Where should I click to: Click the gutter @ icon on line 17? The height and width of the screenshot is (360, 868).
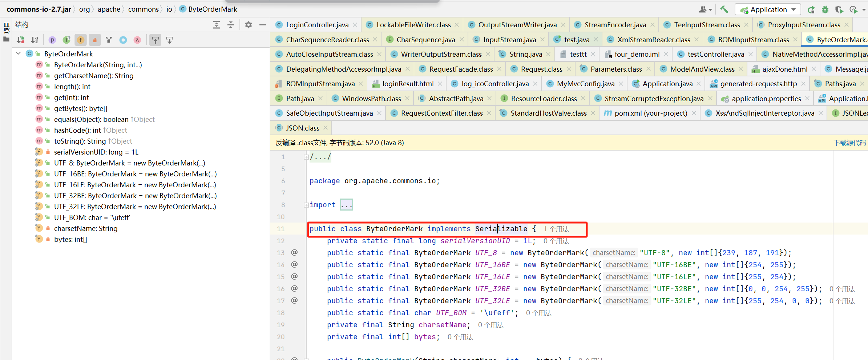pyautogui.click(x=294, y=300)
